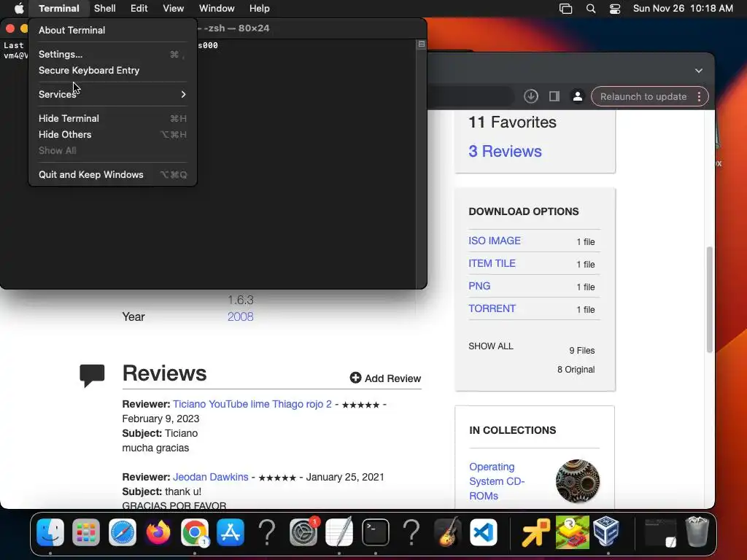This screenshot has height=560, width=747.
Task: Open the Help menu
Action: coord(260,9)
